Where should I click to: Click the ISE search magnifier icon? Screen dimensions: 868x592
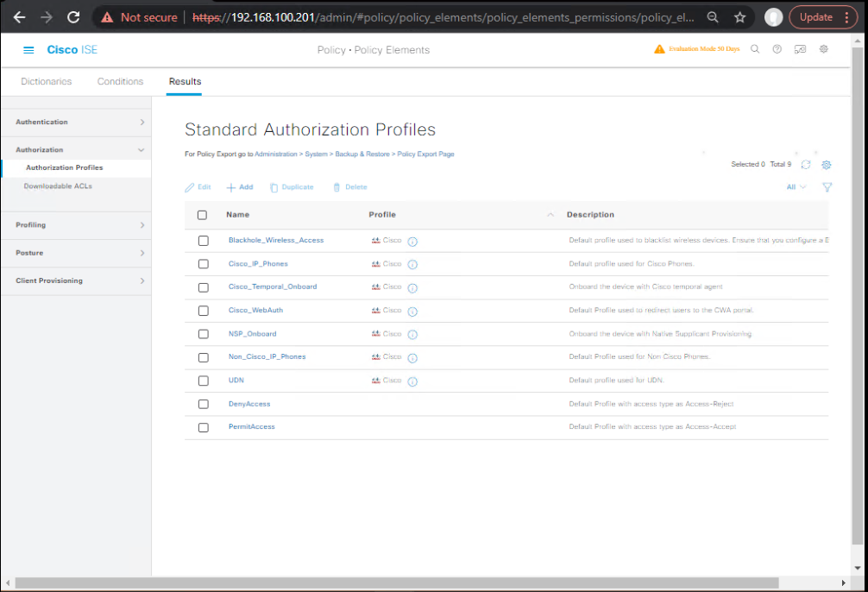pos(754,49)
